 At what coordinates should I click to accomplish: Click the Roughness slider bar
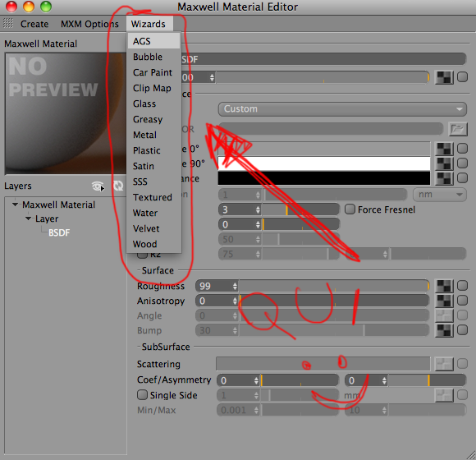334,286
